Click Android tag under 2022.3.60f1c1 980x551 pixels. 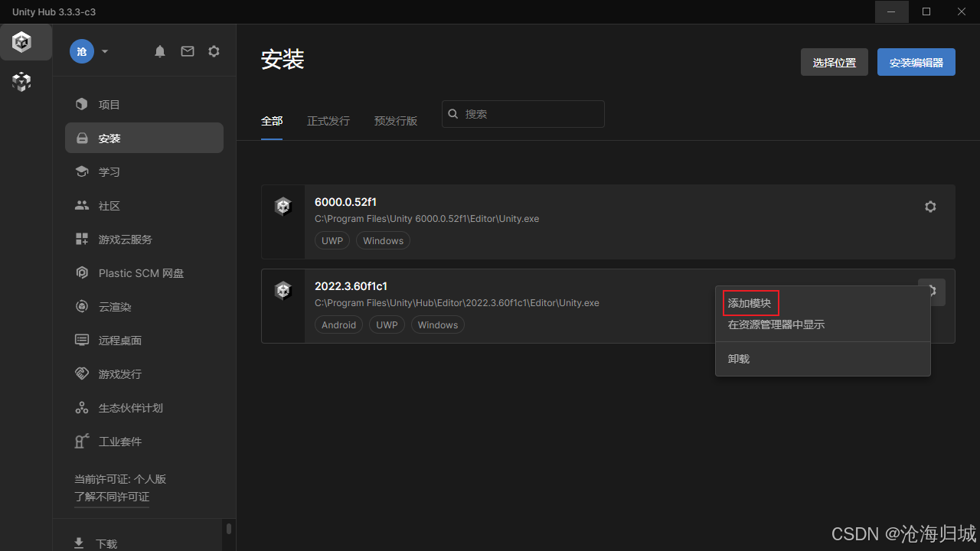tap(338, 324)
